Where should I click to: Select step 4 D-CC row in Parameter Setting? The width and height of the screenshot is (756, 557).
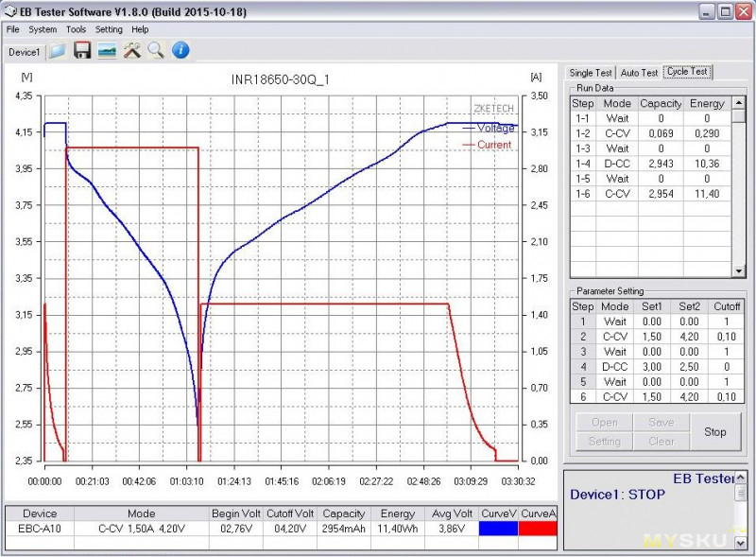coord(657,366)
